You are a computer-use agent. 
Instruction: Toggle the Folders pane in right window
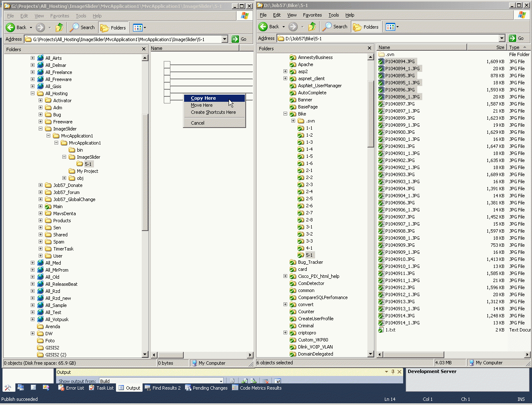(366, 27)
